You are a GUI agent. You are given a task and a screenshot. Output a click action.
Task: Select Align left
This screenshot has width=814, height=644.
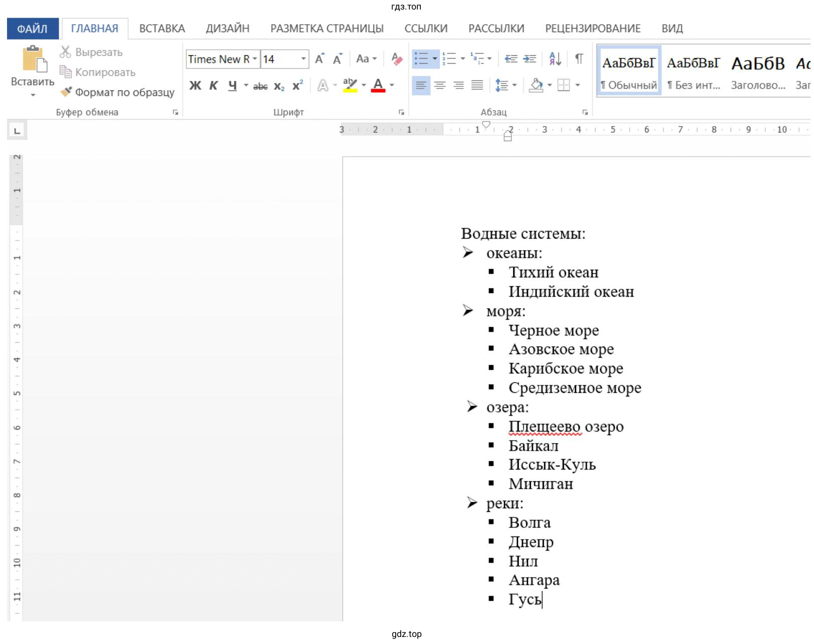coord(421,85)
